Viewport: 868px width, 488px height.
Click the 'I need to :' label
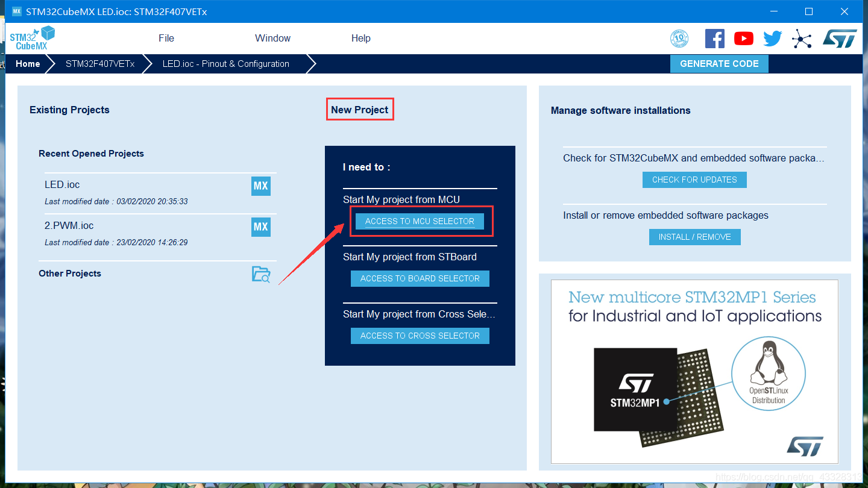(366, 167)
